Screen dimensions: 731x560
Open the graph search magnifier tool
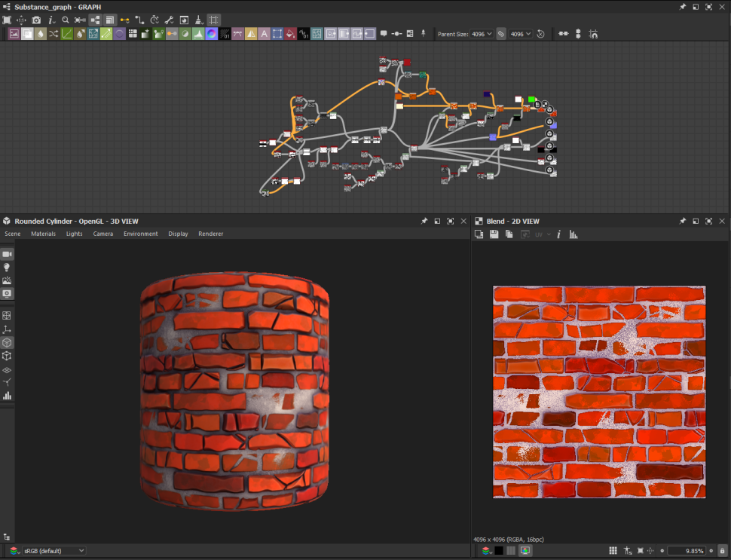66,20
